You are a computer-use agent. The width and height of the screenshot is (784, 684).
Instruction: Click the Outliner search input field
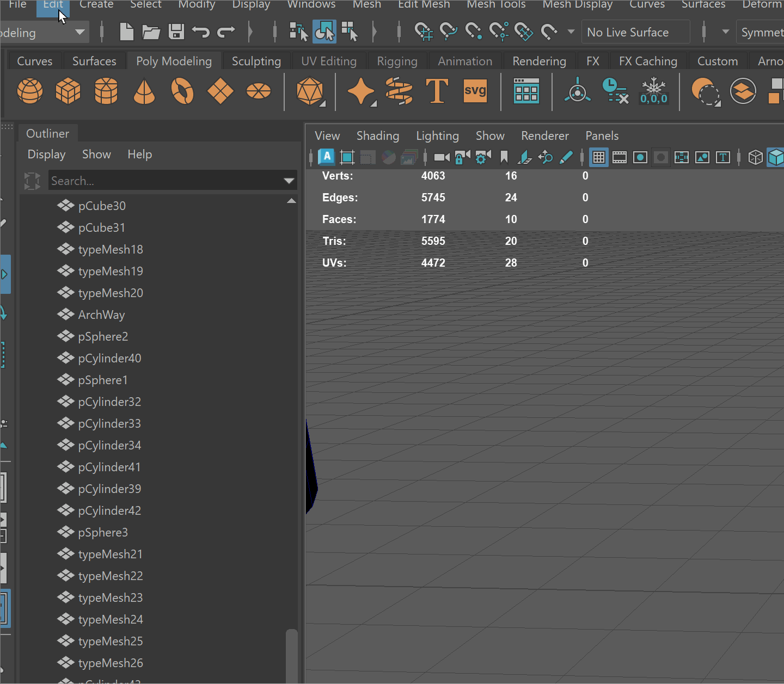tap(163, 181)
